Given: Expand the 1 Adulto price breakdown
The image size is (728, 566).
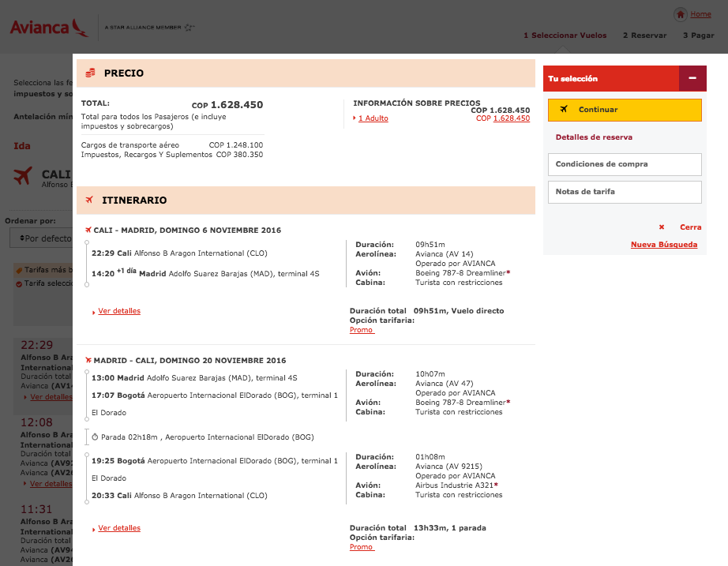Looking at the screenshot, I should tap(373, 118).
